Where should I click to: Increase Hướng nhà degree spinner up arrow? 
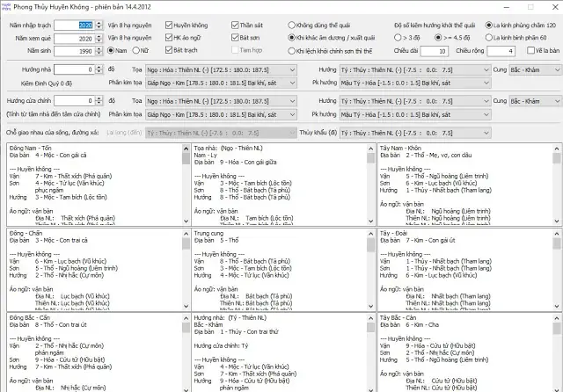point(99,67)
